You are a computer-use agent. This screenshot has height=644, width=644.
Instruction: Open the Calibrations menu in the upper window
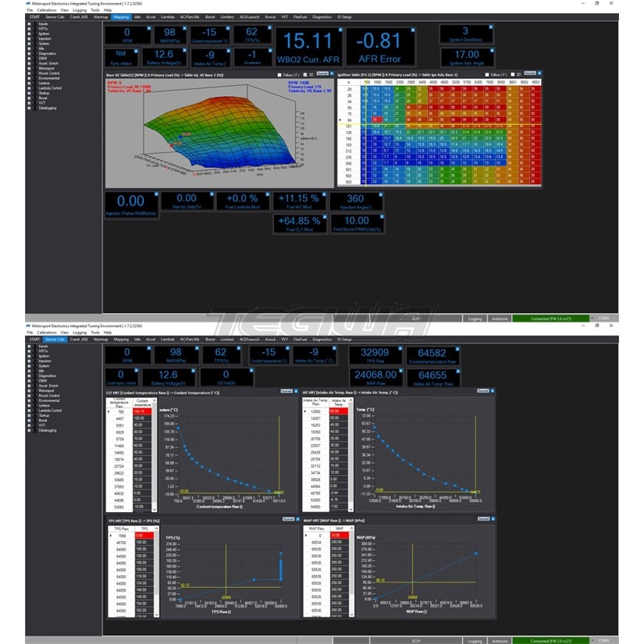click(x=47, y=10)
